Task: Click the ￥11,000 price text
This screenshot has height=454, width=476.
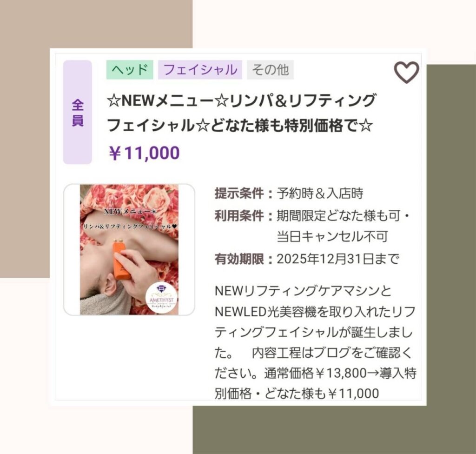Action: pos(144,153)
